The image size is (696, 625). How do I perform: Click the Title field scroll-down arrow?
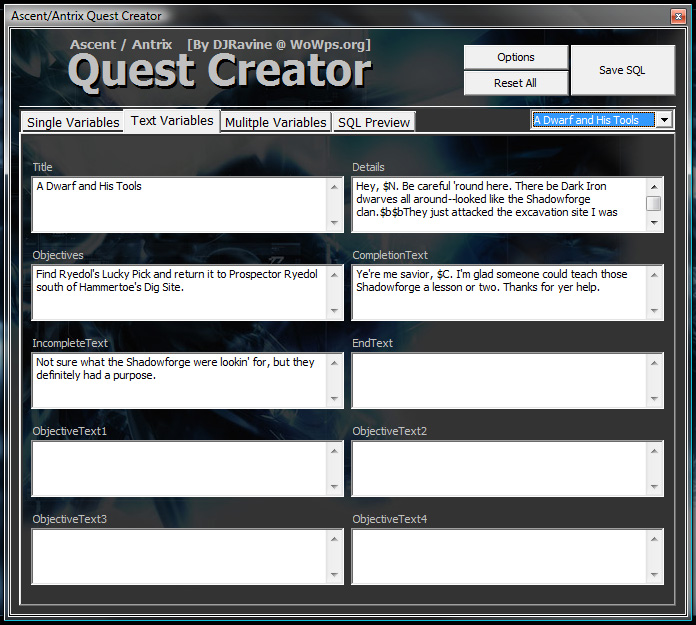[334, 223]
